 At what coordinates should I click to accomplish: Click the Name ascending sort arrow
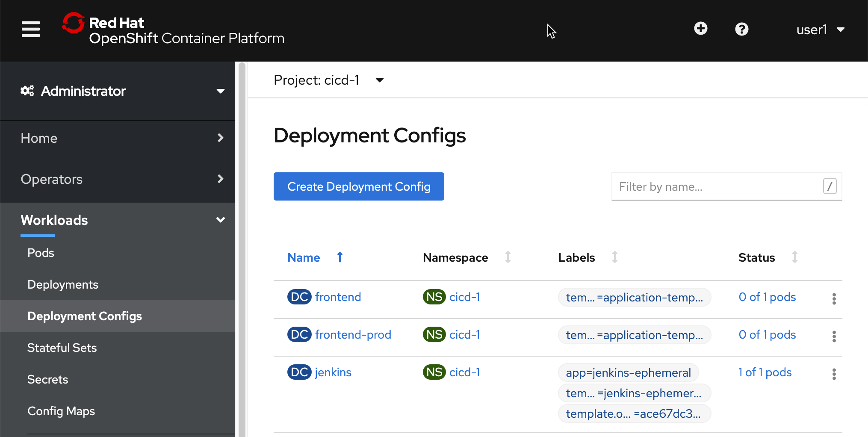pyautogui.click(x=340, y=257)
